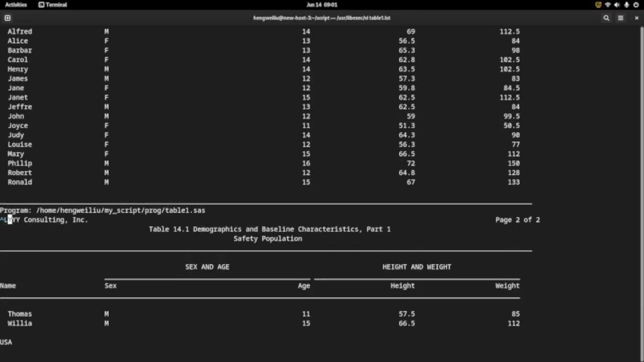Viewport: 644px width, 362px height.
Task: Click the Age column header
Action: tap(304, 286)
